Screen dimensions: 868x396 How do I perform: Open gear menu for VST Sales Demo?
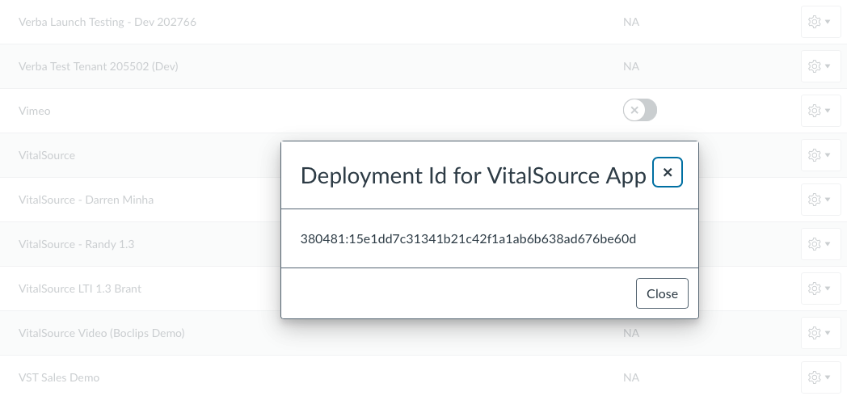(820, 377)
